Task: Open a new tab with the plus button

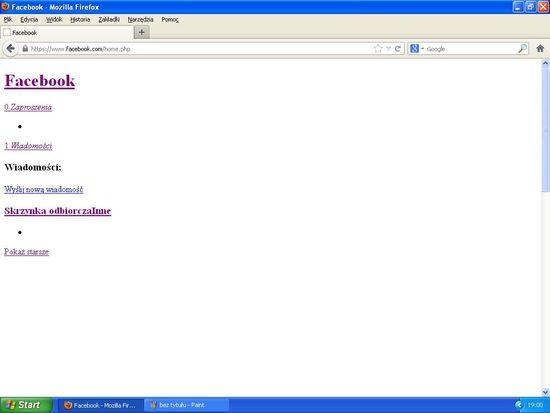Action: 142,32
